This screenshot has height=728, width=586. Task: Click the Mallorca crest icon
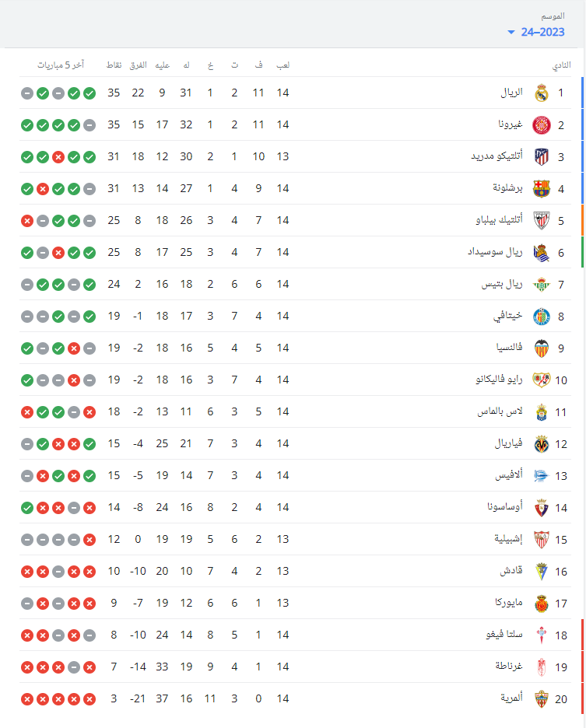pyautogui.click(x=542, y=604)
